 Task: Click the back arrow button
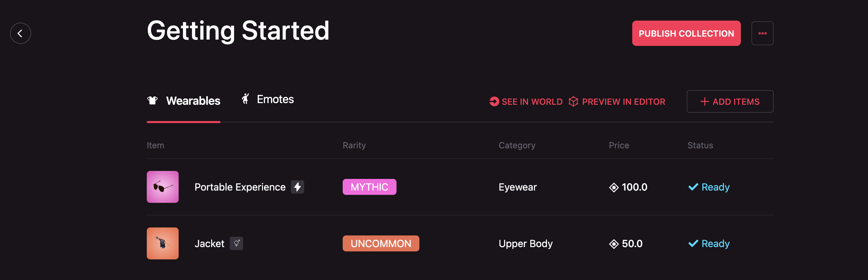point(21,33)
